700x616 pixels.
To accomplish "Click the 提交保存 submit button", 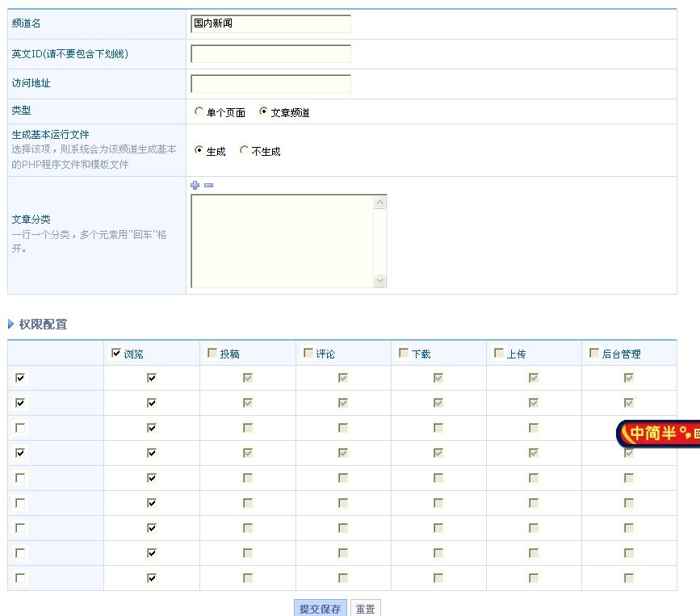I will (320, 609).
